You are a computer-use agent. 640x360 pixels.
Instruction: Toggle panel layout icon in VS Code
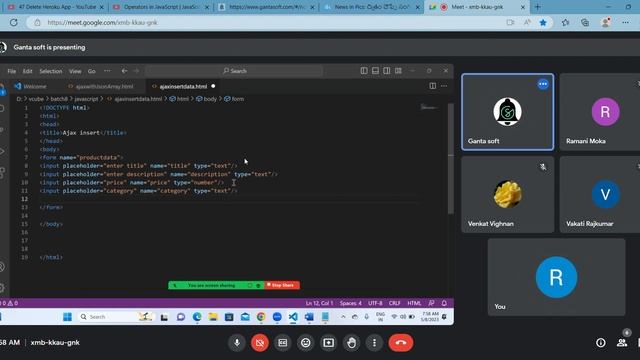tap(375, 71)
